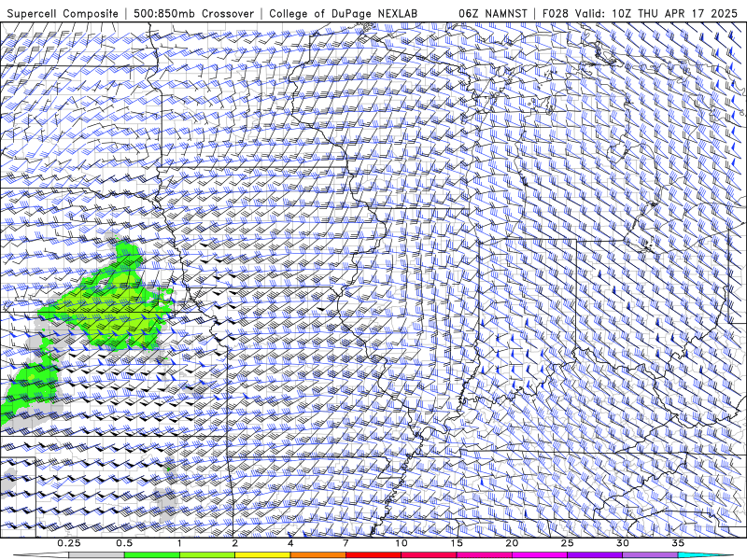Image resolution: width=747 pixels, height=560 pixels.
Task: Click the "35" legend value
Action: tap(678, 543)
